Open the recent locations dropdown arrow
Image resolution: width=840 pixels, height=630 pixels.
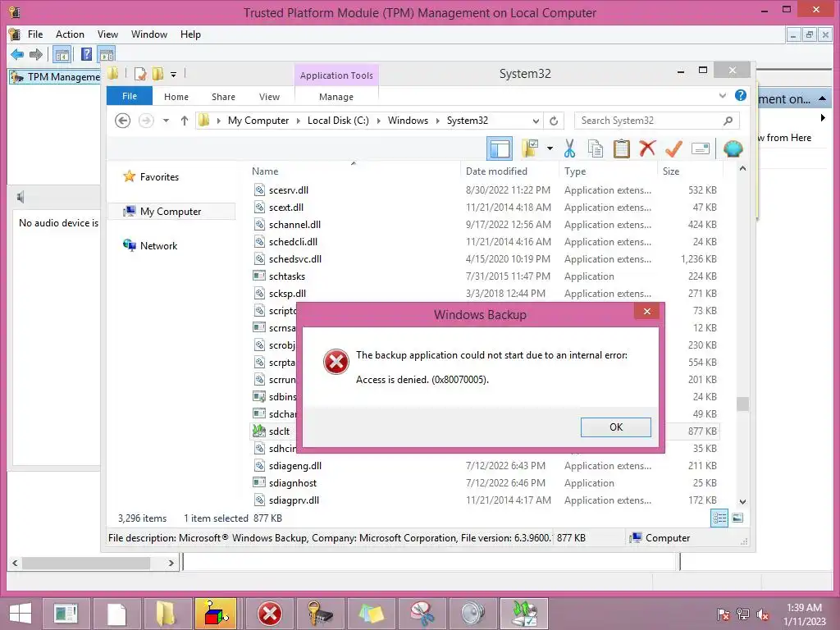[166, 121]
